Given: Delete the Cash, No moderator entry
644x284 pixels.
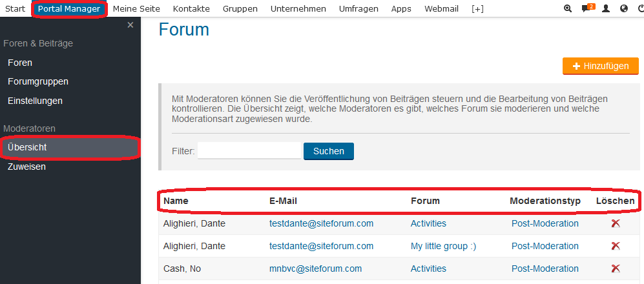Looking at the screenshot, I should point(616,269).
